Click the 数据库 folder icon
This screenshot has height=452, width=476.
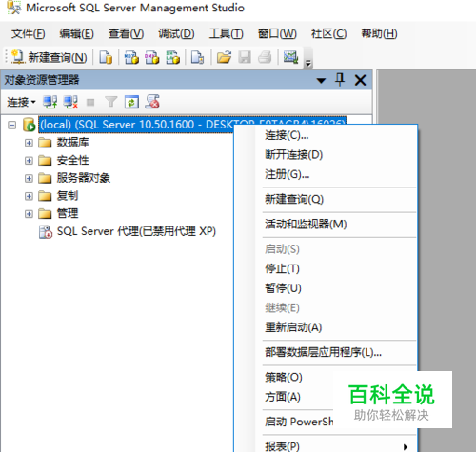[45, 143]
